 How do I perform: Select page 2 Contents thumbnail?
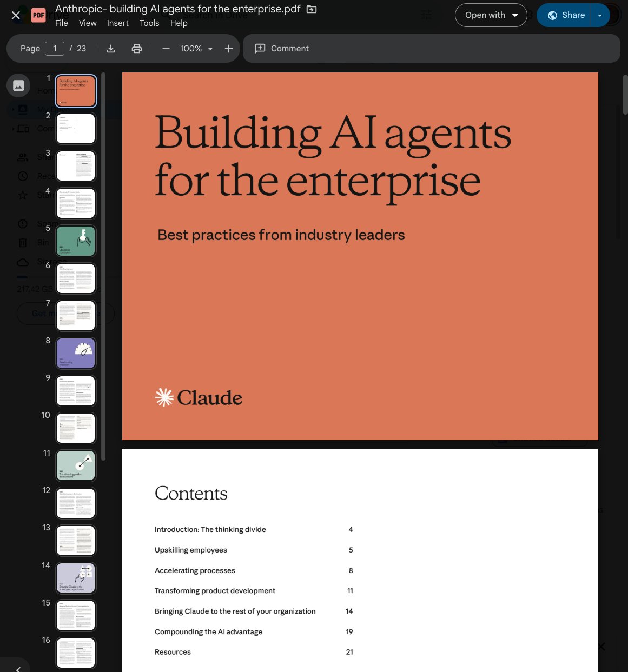pyautogui.click(x=76, y=128)
